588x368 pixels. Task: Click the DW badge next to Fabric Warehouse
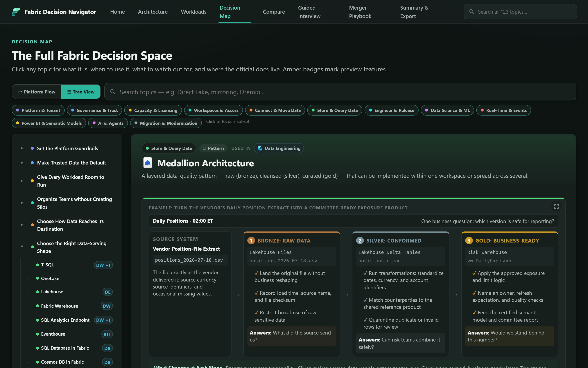106,306
